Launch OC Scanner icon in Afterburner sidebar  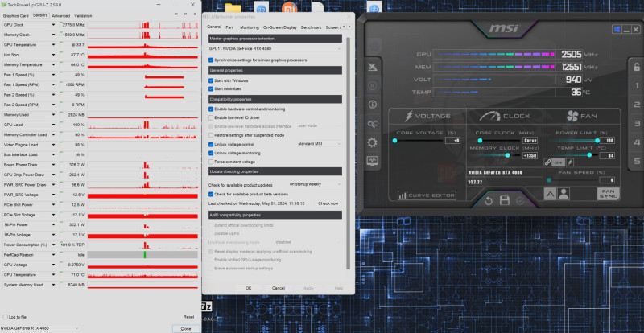click(373, 124)
